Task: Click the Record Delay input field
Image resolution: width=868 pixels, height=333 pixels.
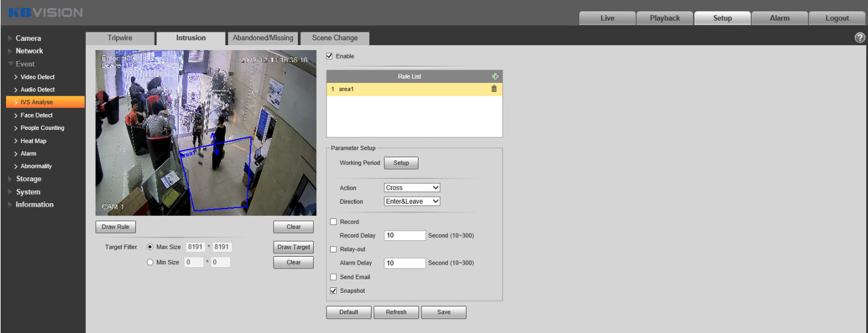Action: 404,235
